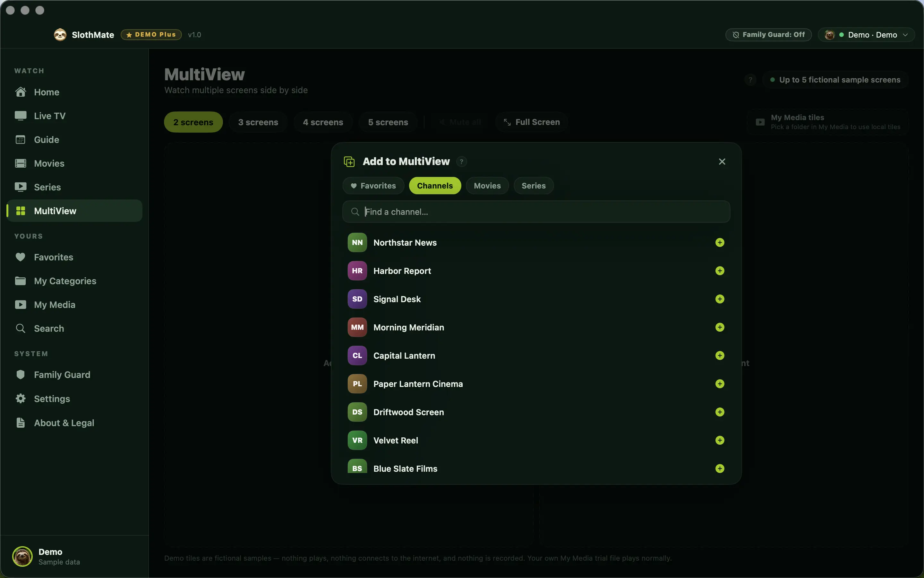Click the Paper Lantern Cinema channel name
924x578 pixels.
(418, 384)
